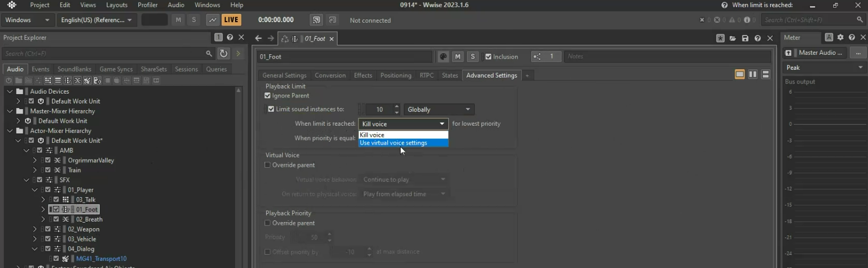Image resolution: width=868 pixels, height=268 pixels.
Task: Expand the 02_Weapon node
Action: [x=35, y=229]
